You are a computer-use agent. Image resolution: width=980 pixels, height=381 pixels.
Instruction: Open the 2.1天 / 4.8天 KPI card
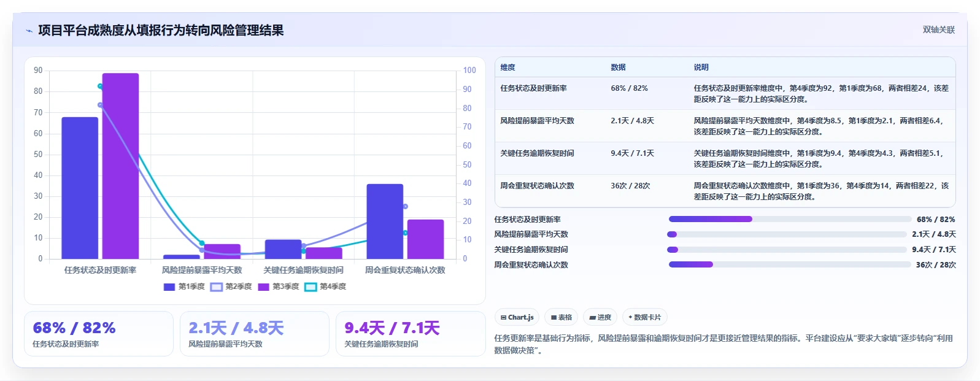255,334
